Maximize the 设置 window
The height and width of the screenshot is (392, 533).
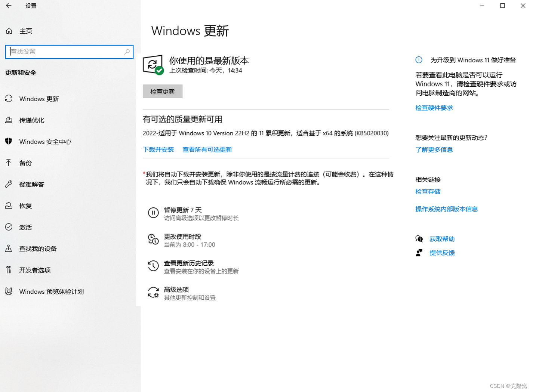click(502, 6)
